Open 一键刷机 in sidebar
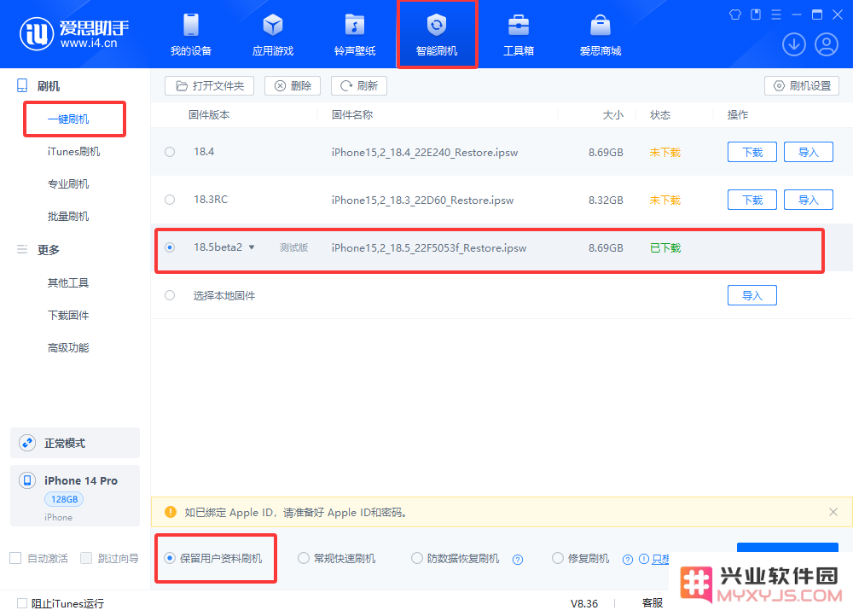 (x=68, y=119)
